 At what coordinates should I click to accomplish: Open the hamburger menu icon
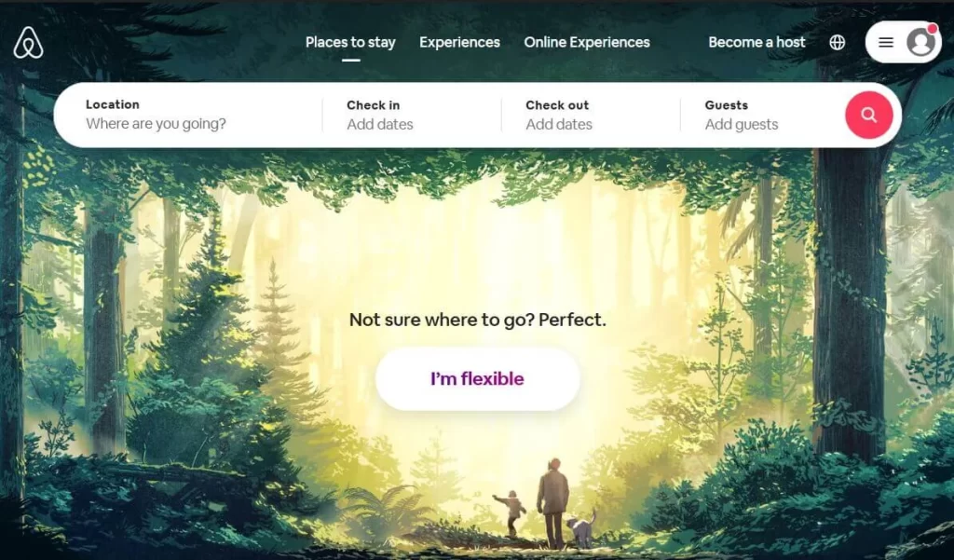[886, 43]
